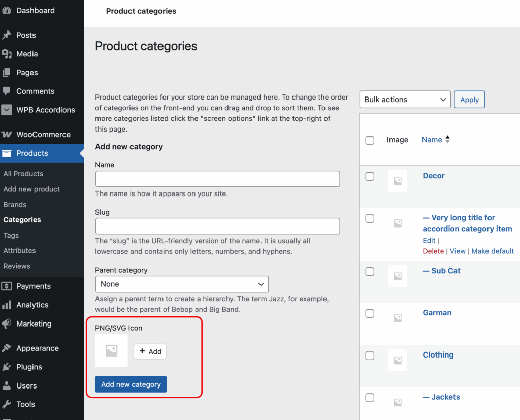The width and height of the screenshot is (520, 420).
Task: Click the Posts pushpin icon
Action: 7,35
